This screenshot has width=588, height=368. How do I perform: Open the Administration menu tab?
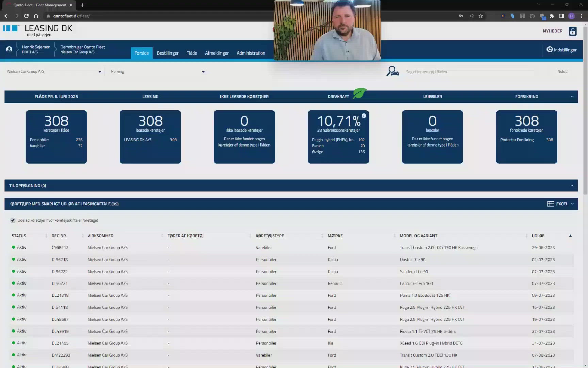coord(251,53)
